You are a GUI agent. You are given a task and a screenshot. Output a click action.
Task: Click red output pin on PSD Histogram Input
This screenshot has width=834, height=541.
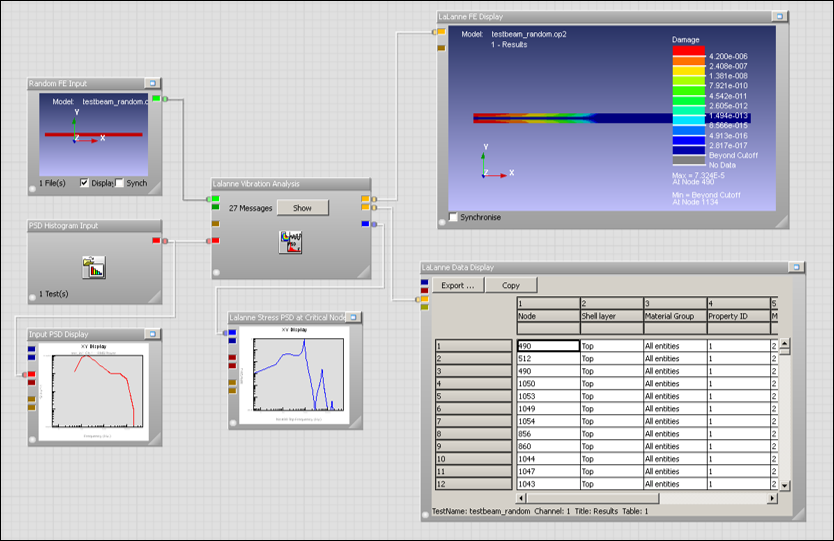click(x=156, y=240)
